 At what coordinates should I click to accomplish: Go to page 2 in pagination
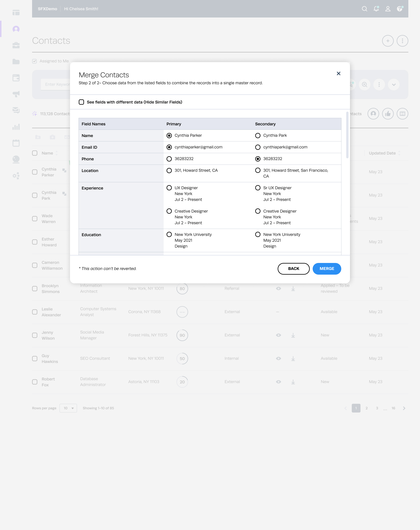[366, 408]
